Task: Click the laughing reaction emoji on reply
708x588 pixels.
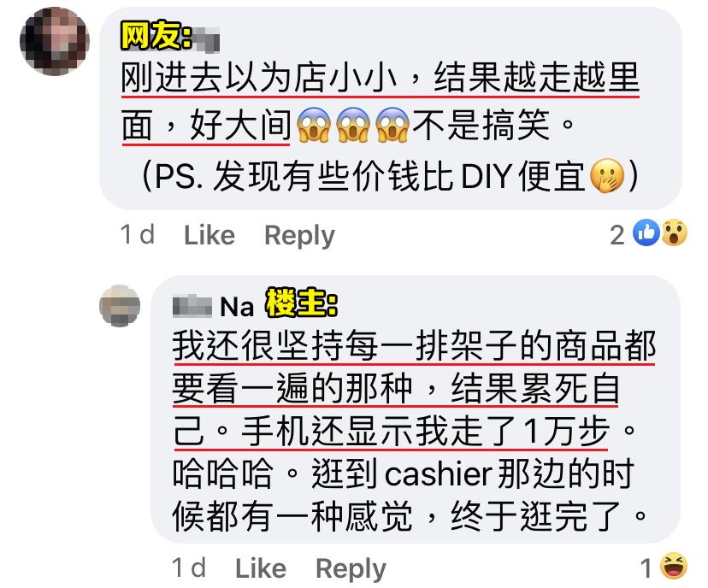Action: [674, 566]
